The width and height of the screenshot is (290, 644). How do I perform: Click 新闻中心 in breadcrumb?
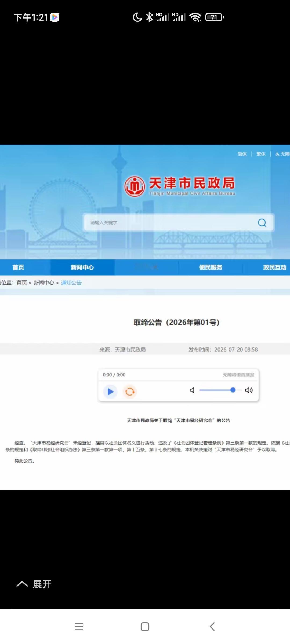click(x=44, y=283)
